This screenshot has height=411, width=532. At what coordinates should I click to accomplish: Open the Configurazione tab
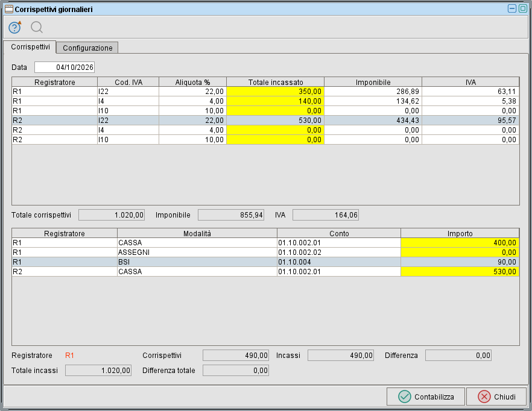click(x=87, y=48)
